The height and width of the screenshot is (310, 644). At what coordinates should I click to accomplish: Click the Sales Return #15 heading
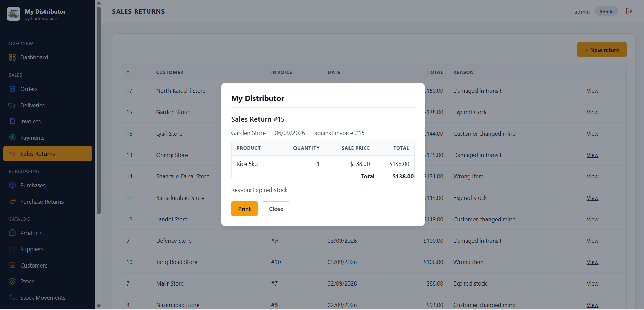click(x=257, y=119)
